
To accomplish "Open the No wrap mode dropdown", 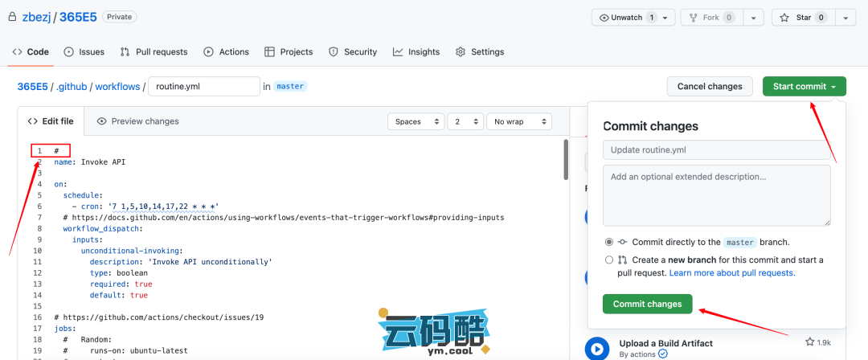I will 518,121.
